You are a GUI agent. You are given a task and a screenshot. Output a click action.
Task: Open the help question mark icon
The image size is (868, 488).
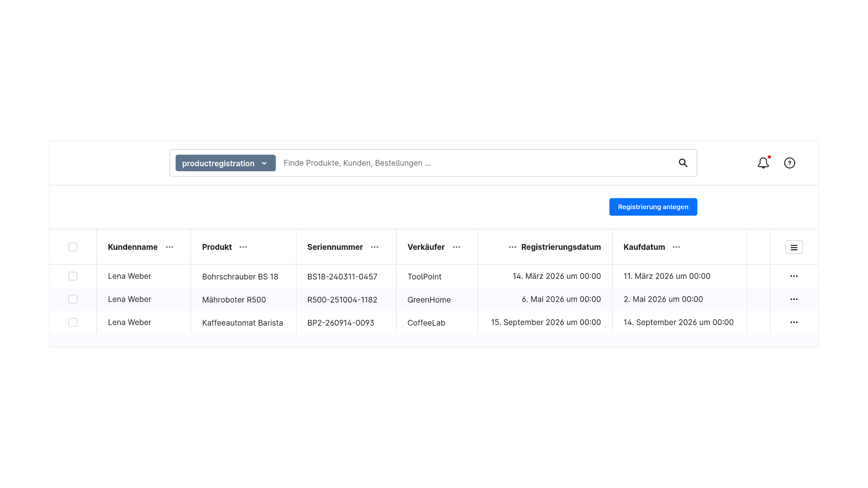tap(789, 163)
